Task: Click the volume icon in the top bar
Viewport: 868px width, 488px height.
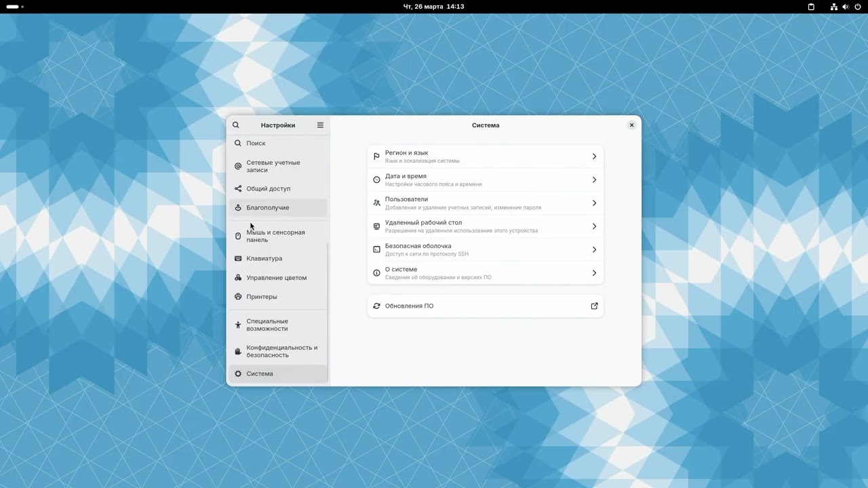Action: point(846,7)
